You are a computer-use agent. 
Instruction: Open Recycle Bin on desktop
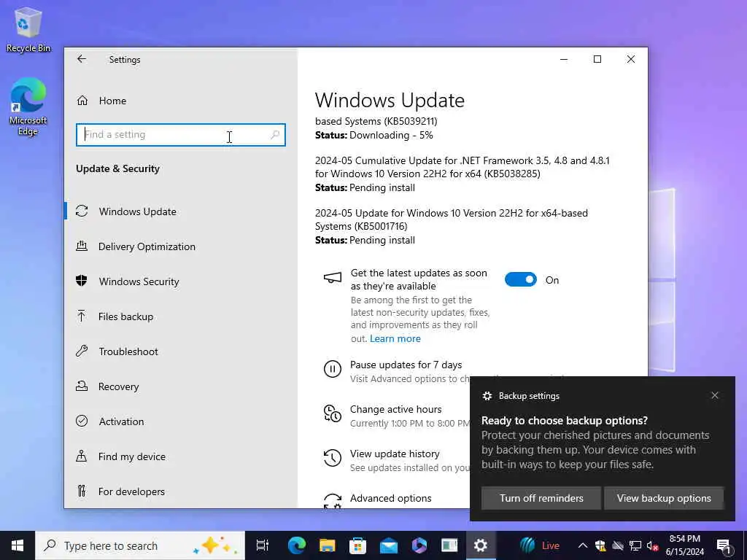[x=28, y=30]
